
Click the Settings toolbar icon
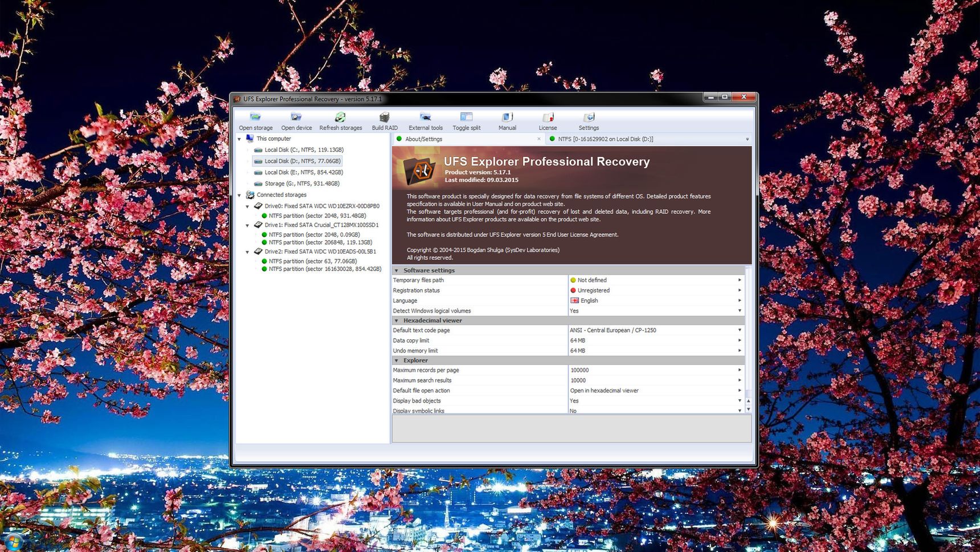[589, 117]
